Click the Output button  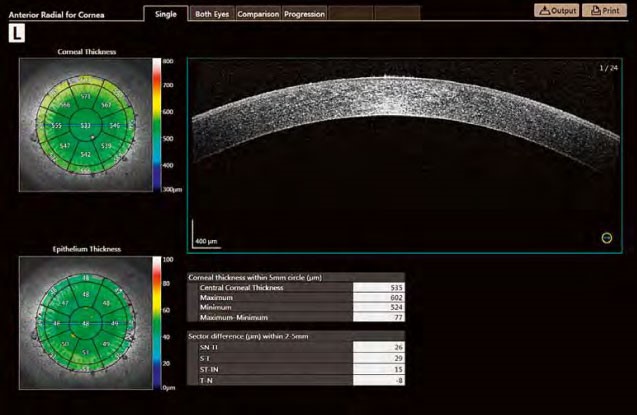(558, 10)
